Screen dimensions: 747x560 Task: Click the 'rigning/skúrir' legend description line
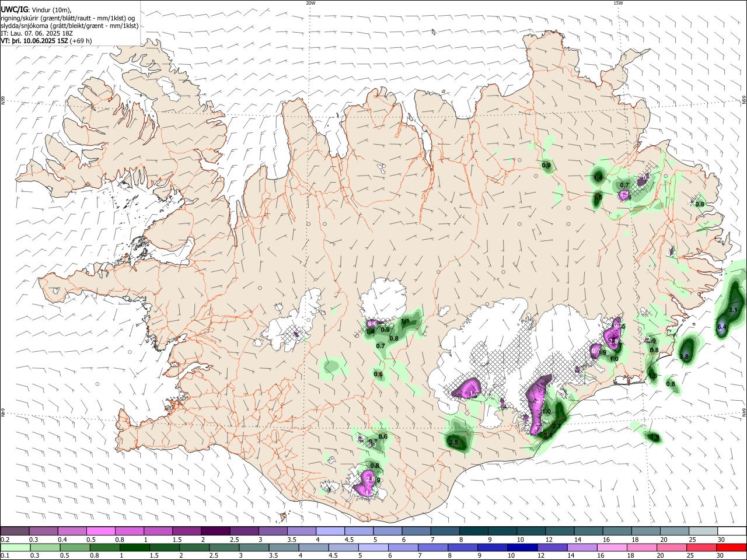68,18
